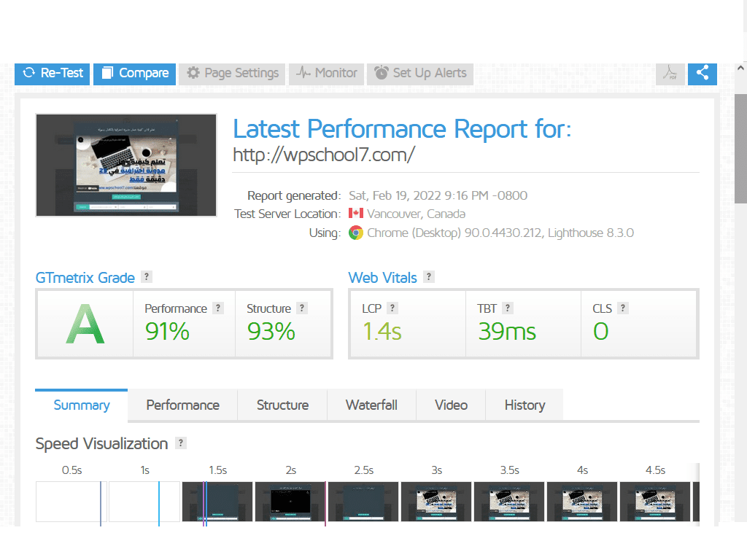Click the share icon button
Screen dimensions: 747x560
703,73
